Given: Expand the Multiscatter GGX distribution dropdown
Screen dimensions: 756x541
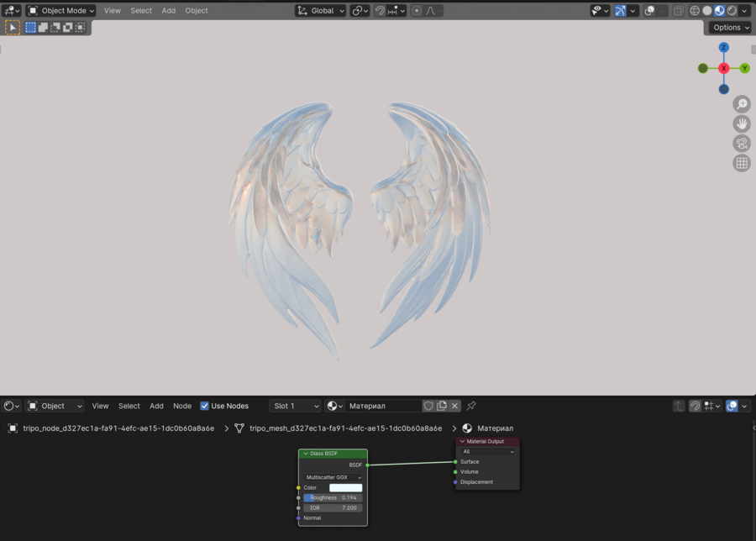Looking at the screenshot, I should pyautogui.click(x=333, y=477).
